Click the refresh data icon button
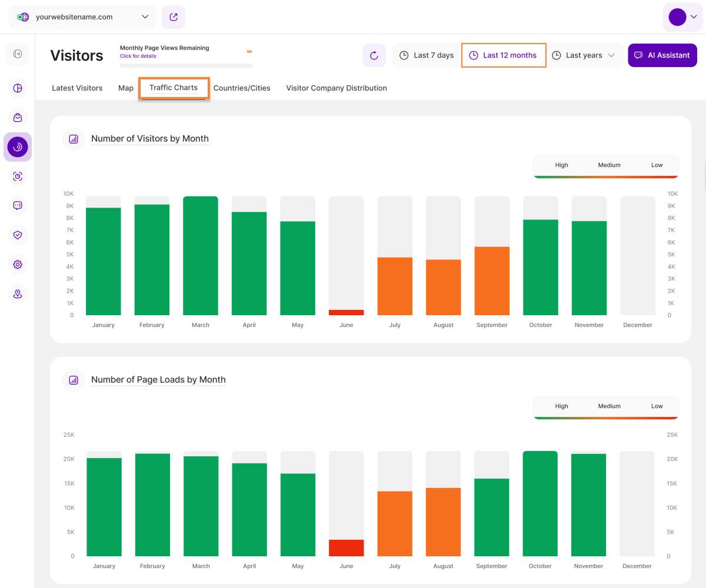This screenshot has width=706, height=588. 374,55
